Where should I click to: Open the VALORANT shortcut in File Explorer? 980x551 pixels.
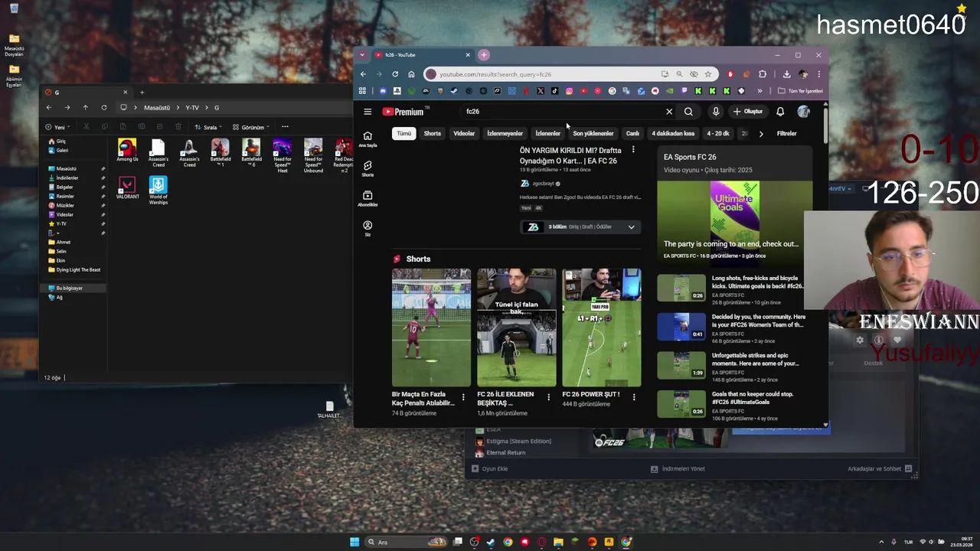(x=127, y=188)
